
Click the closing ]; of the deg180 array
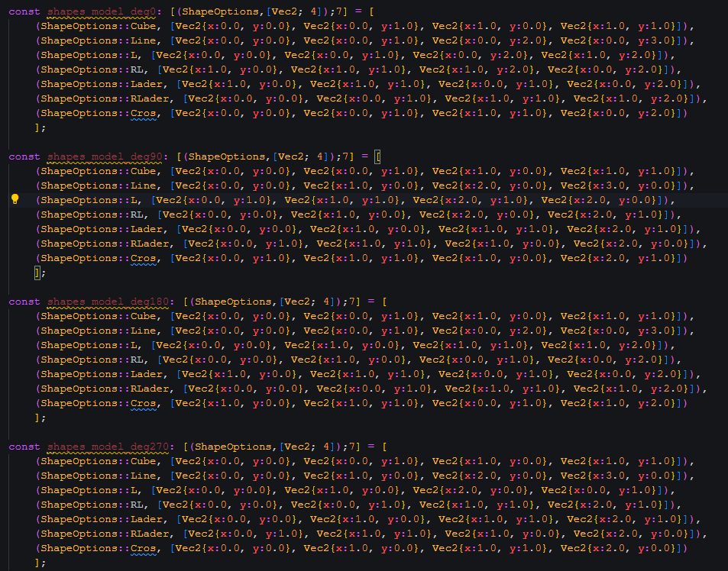point(40,418)
